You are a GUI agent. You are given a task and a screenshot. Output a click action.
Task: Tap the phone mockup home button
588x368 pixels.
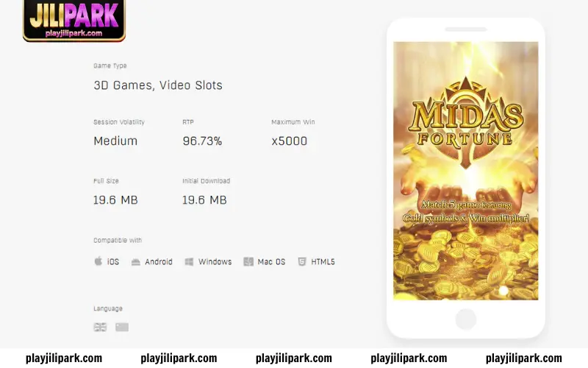coord(466,319)
